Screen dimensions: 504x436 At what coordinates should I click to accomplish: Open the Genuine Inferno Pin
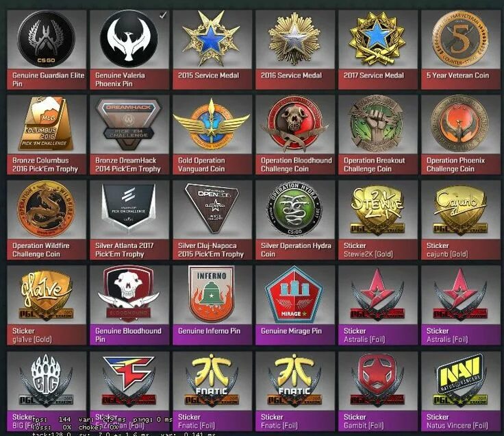click(212, 305)
